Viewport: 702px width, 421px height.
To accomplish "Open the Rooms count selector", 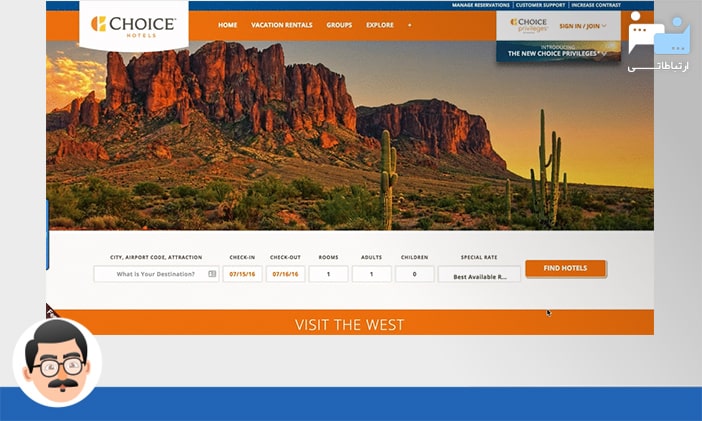I will [x=328, y=274].
